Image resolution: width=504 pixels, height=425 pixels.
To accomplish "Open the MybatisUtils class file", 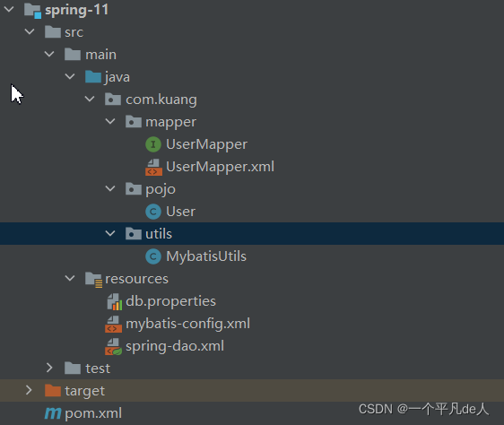I will (x=206, y=256).
